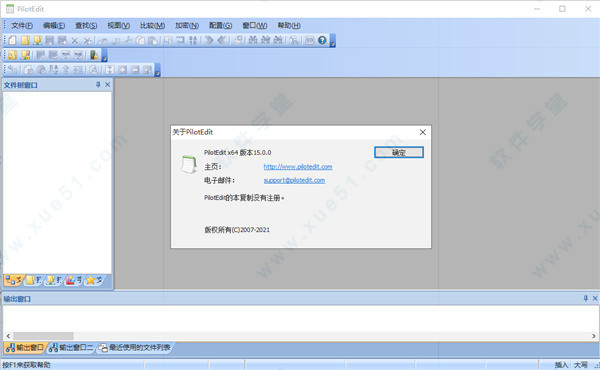
Task: Switch to the 输出窗口二 tab
Action: [71, 347]
